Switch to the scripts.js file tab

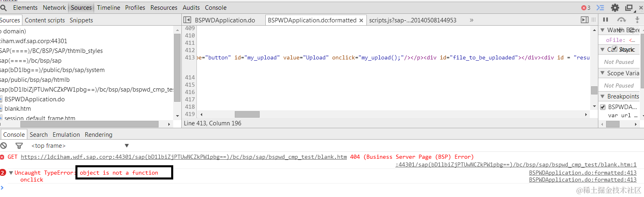(413, 20)
